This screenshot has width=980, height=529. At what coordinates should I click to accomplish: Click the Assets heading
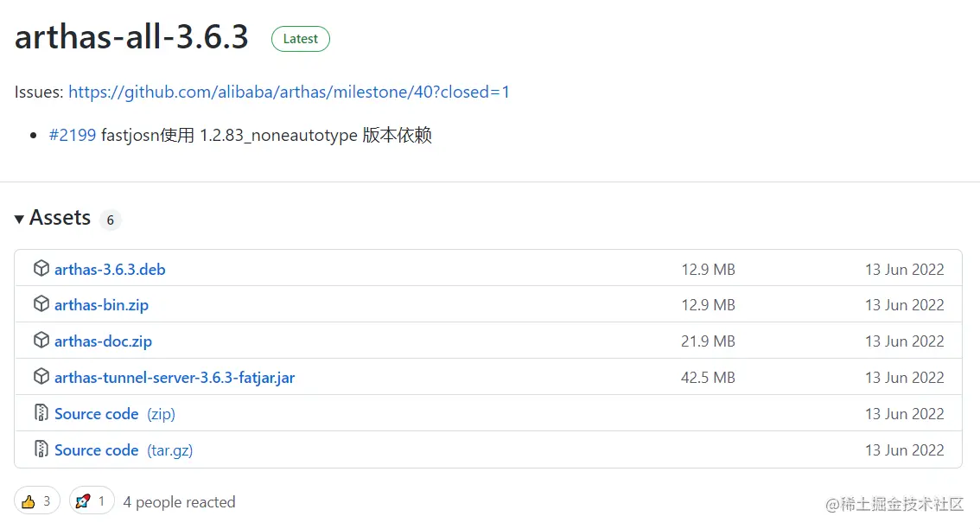(x=60, y=218)
